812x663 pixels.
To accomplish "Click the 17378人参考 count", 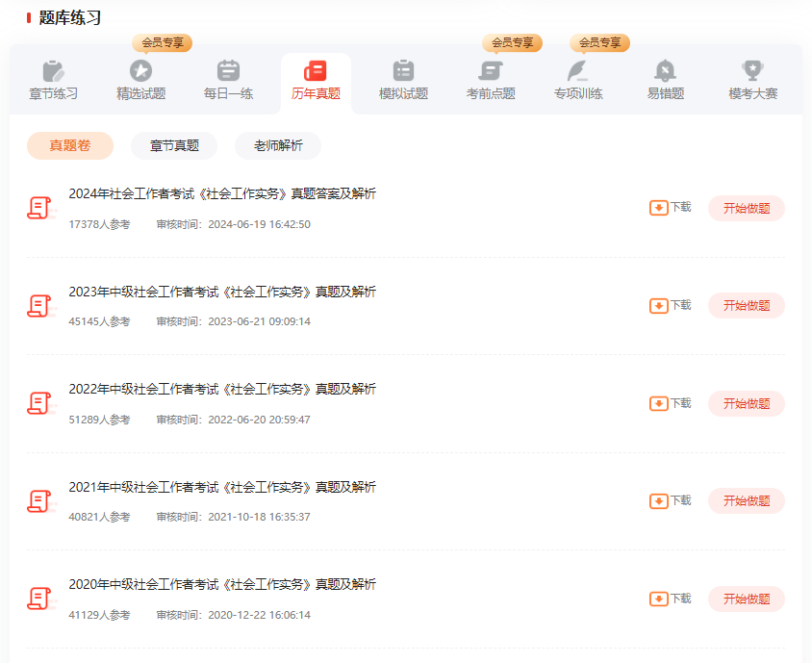I will (x=99, y=224).
